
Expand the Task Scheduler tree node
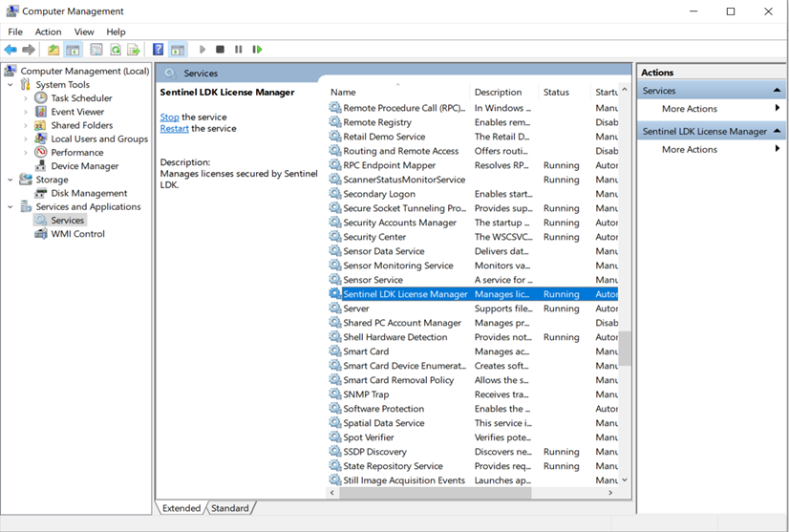(26, 98)
